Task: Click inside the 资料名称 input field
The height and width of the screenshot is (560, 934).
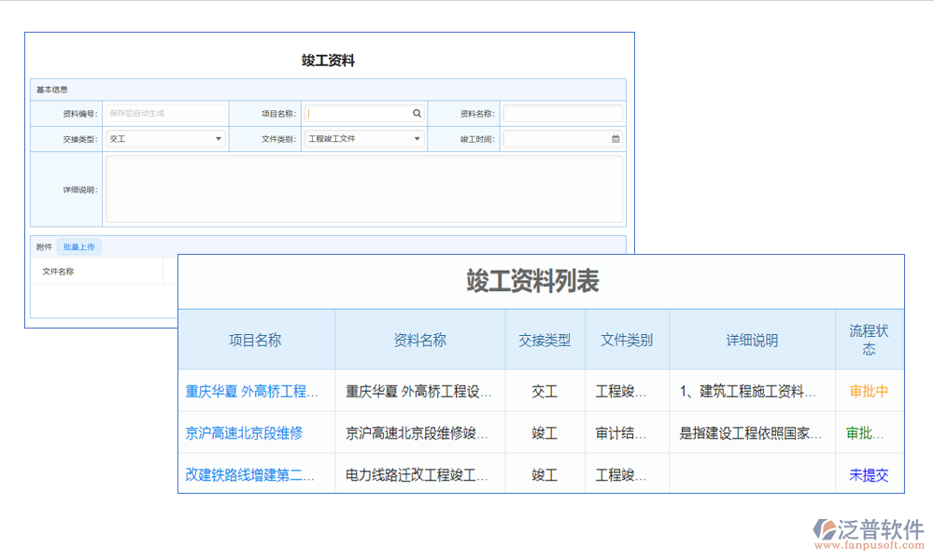Action: [562, 112]
